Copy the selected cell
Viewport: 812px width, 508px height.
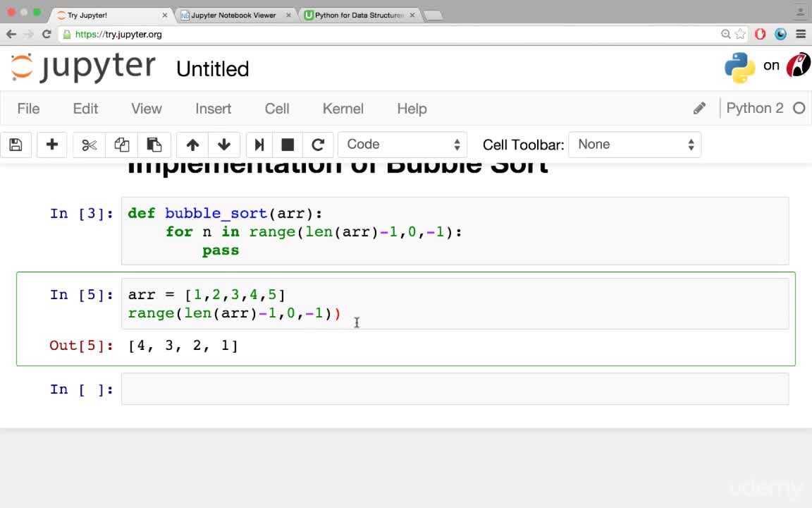pos(122,145)
